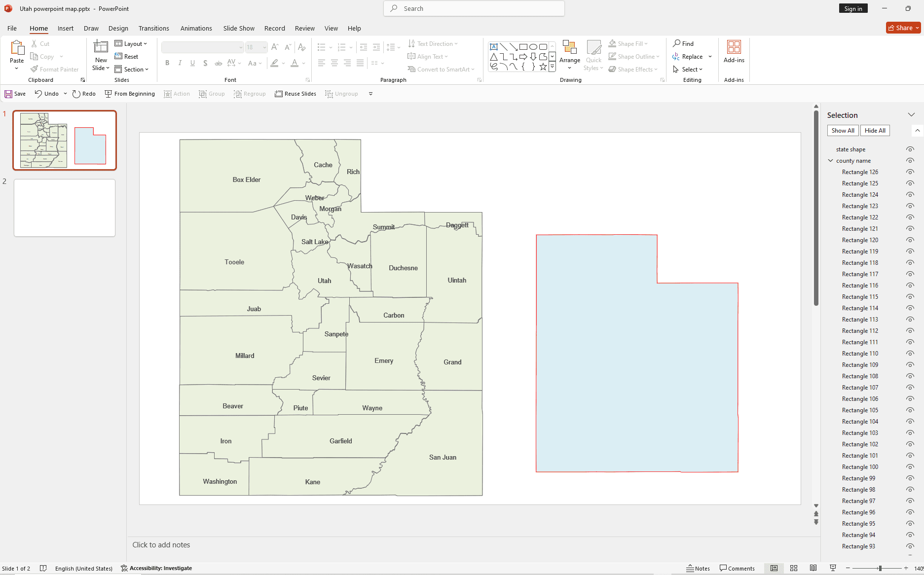Click the Undo arrow icon
The height and width of the screenshot is (575, 924).
(x=38, y=94)
